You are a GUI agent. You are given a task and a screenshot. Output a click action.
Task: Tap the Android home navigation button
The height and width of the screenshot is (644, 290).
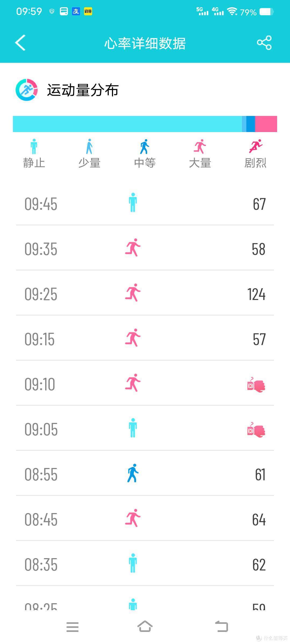145,627
